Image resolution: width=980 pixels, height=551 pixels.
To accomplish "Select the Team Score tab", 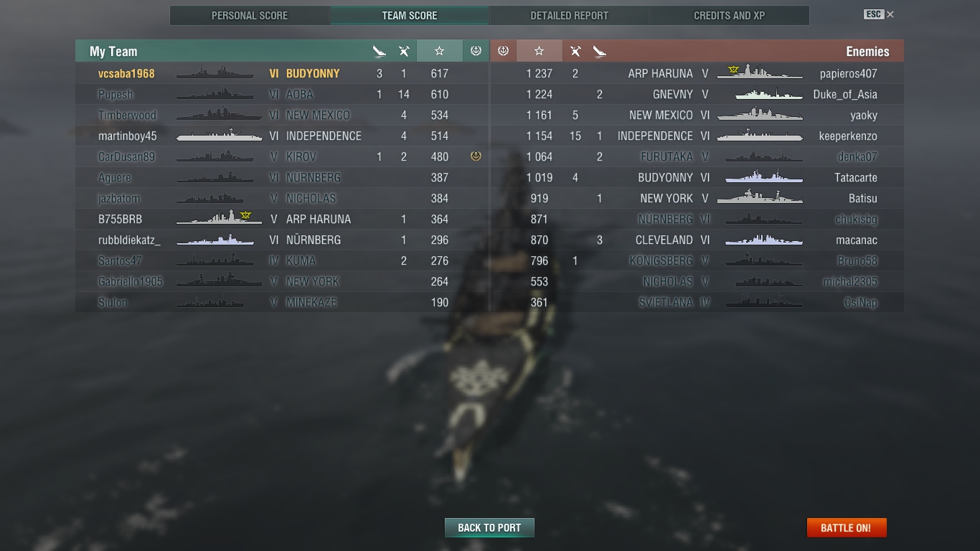I will tap(410, 15).
